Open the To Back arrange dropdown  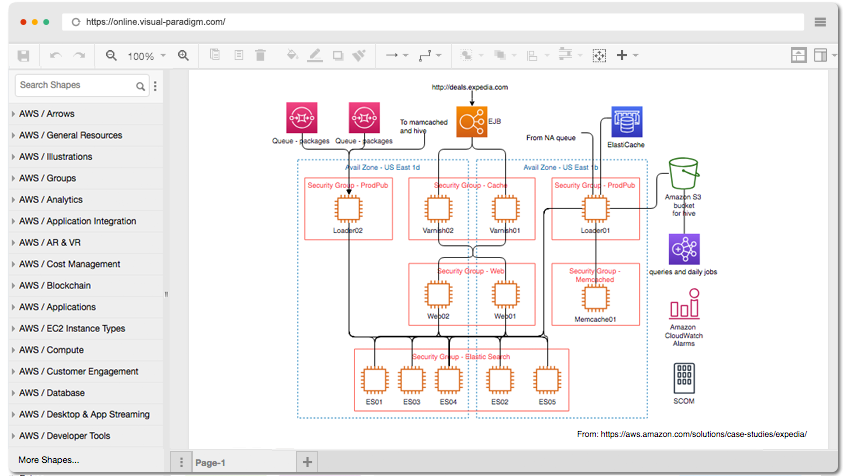point(505,55)
